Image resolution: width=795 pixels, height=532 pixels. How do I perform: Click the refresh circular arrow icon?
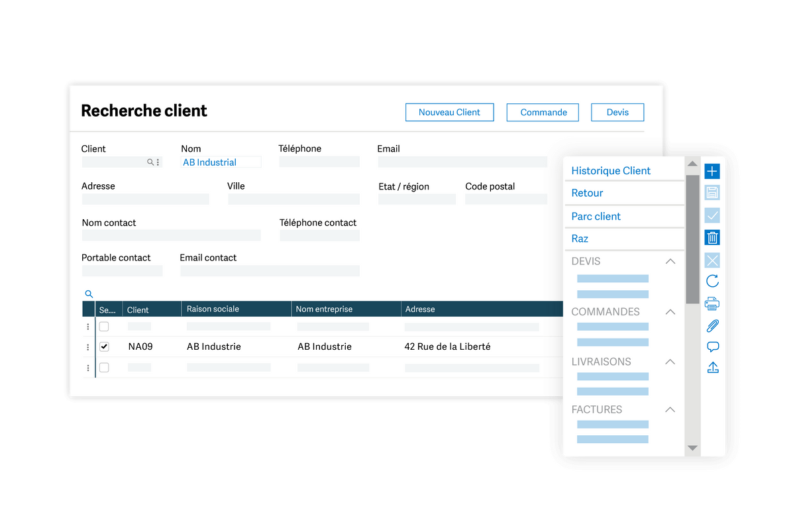712,281
